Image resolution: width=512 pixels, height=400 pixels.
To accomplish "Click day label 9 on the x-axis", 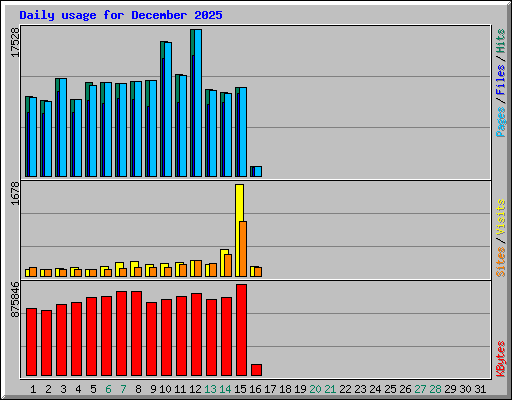I will 153,389.
